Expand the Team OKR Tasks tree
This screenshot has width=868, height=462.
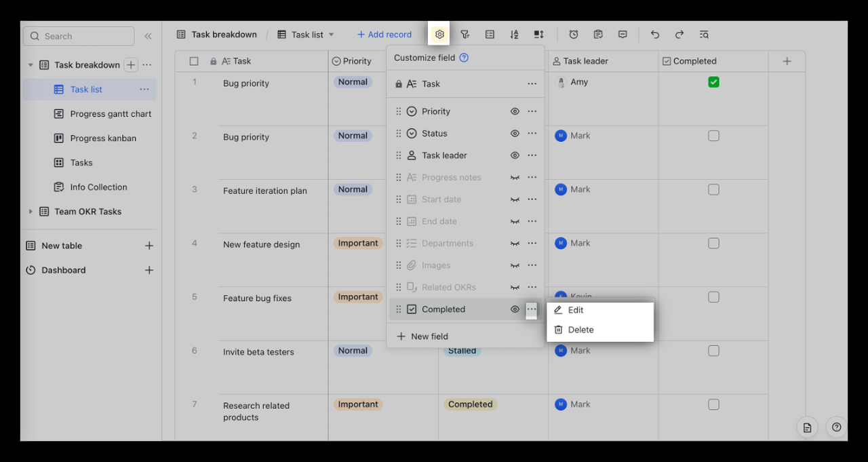point(31,212)
